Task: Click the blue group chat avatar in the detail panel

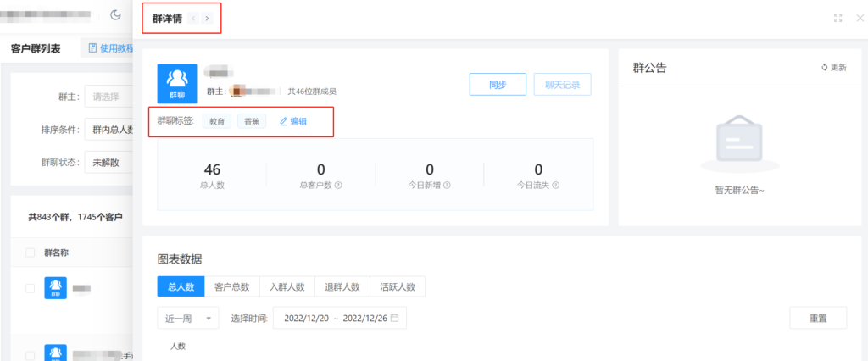Action: (176, 84)
